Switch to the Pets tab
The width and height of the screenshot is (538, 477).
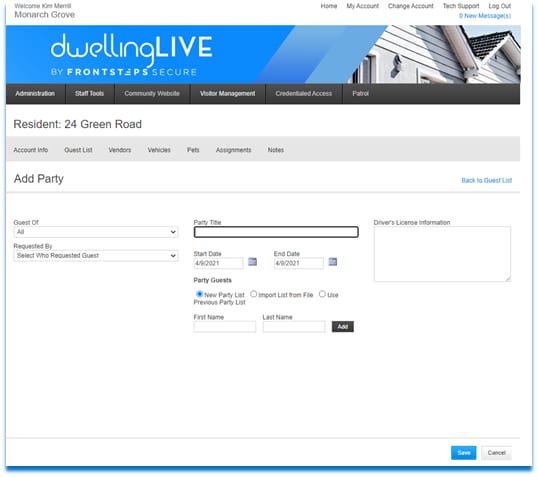point(193,150)
